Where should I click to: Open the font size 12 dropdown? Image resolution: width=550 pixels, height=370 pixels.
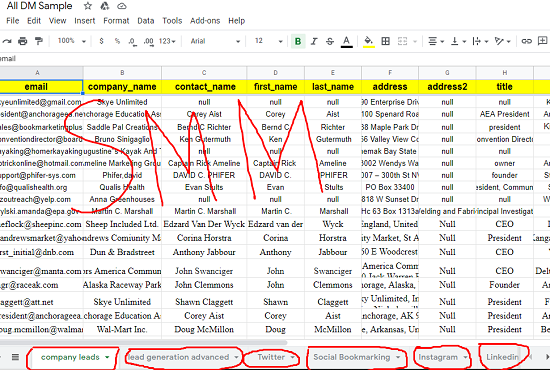pyautogui.click(x=268, y=41)
